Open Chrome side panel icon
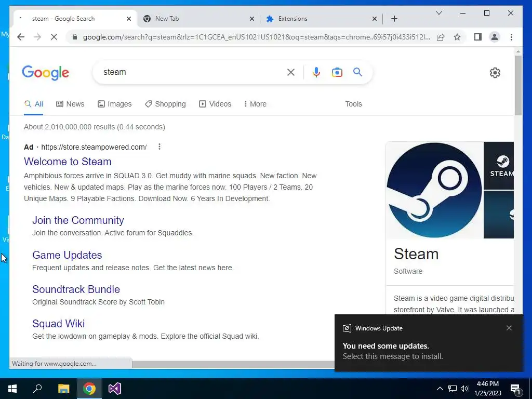This screenshot has height=399, width=532. pos(478,37)
